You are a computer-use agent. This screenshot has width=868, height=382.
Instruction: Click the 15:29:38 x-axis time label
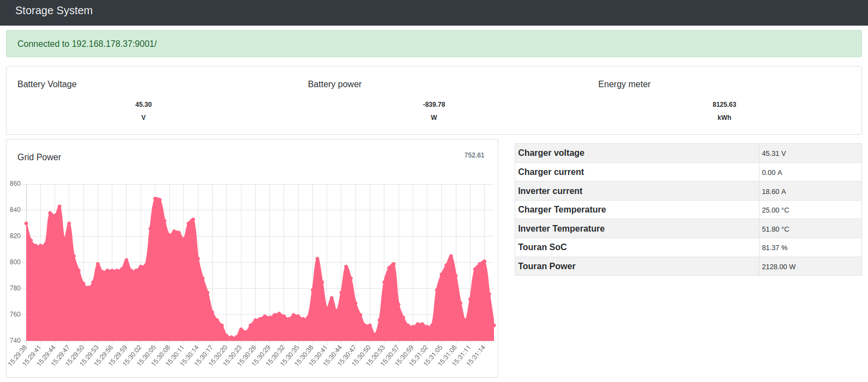coord(18,355)
